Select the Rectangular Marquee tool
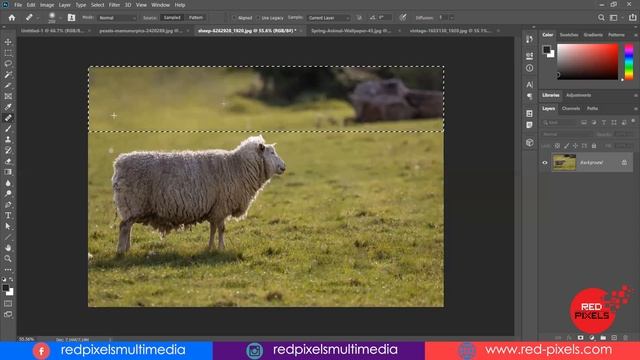The height and width of the screenshot is (360, 640). pos(8,53)
